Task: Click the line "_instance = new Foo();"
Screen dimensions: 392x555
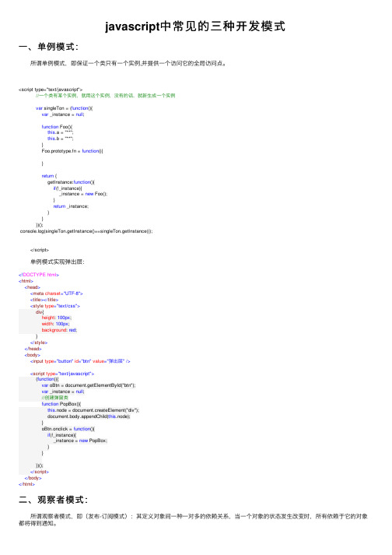Action: click(83, 194)
